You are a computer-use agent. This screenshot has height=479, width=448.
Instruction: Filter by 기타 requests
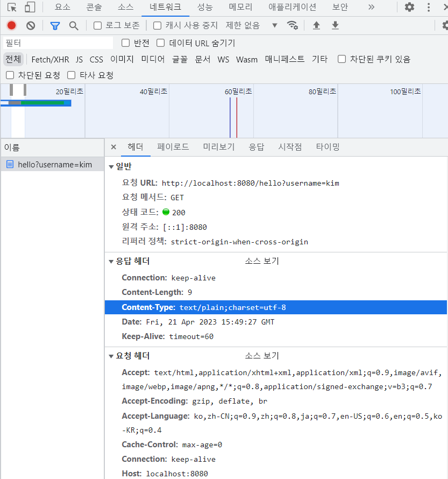click(x=319, y=59)
